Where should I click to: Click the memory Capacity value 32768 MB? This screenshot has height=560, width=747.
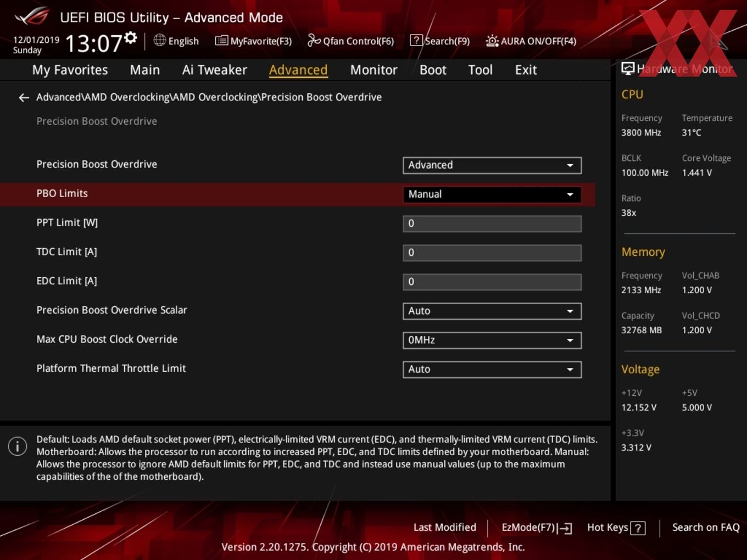click(x=642, y=330)
